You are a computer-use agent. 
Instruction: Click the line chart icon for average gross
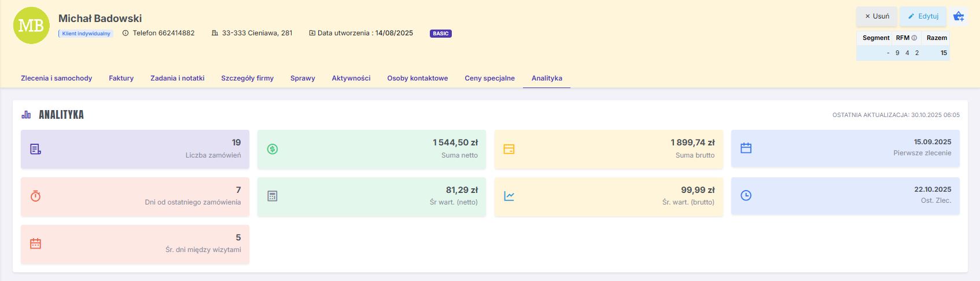coord(509,196)
